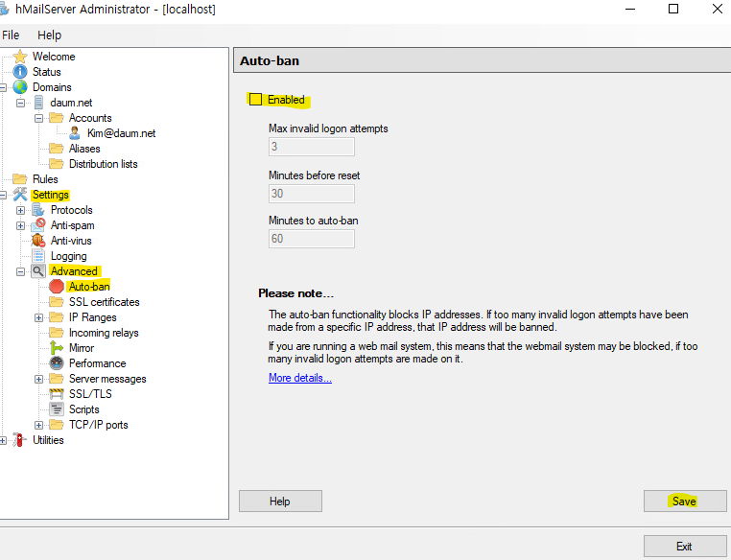Click the Help button
Image resolution: width=731 pixels, height=560 pixels.
click(280, 502)
